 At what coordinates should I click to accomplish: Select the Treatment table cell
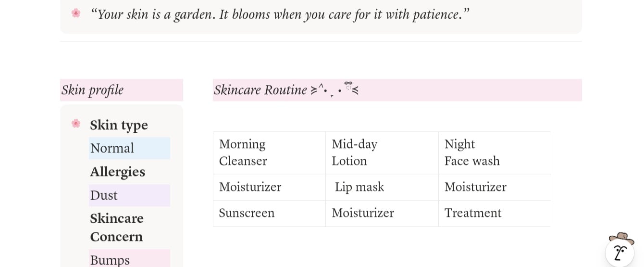(x=494, y=213)
